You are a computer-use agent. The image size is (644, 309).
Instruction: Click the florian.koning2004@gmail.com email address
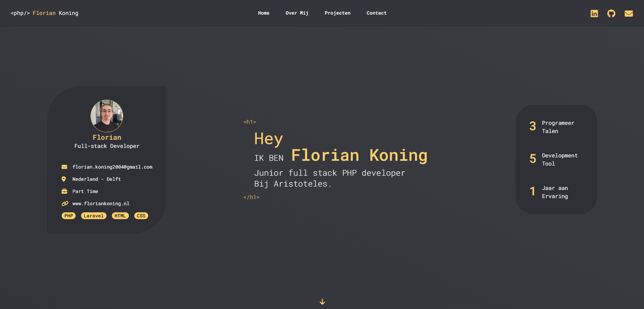[112, 167]
